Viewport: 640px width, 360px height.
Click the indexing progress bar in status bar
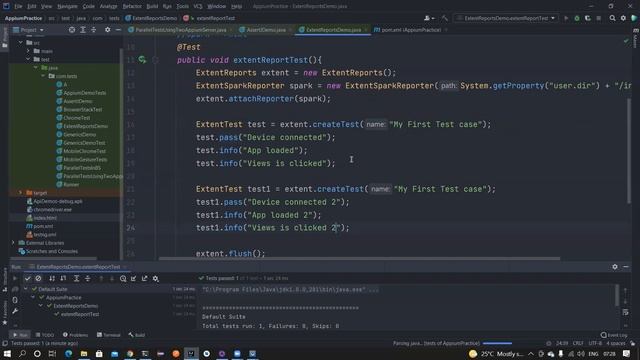(497, 343)
